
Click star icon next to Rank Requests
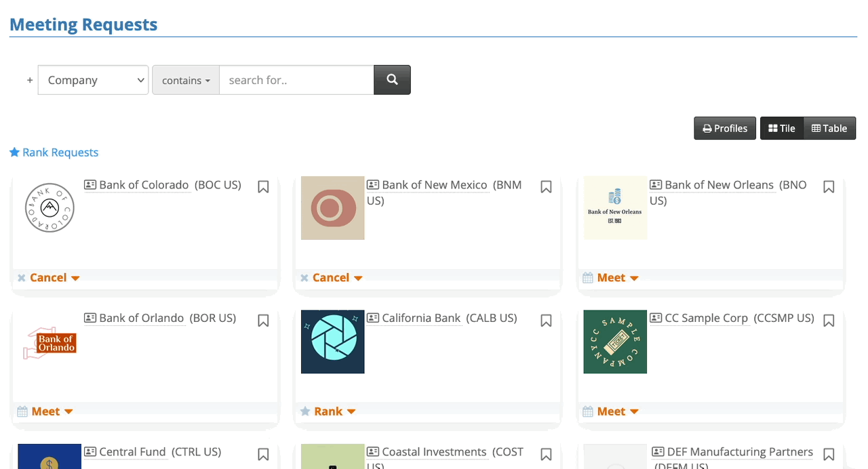[x=14, y=152]
